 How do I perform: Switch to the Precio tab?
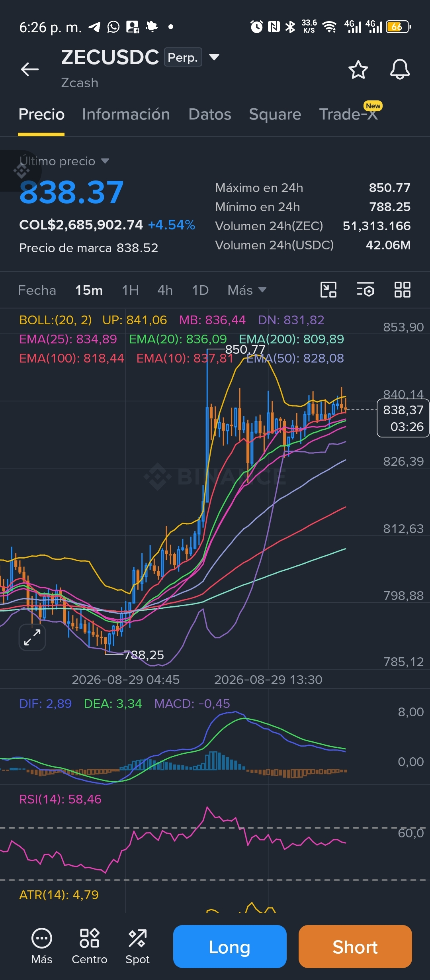click(41, 114)
